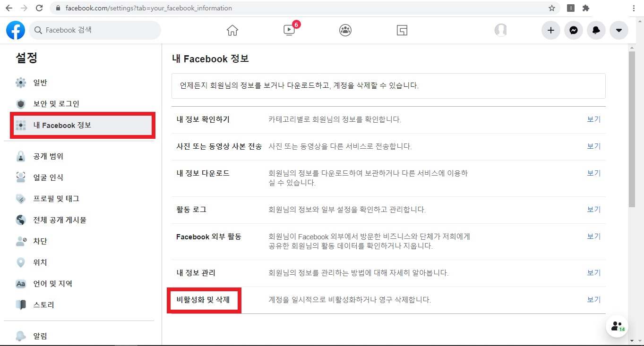This screenshot has height=346, width=644.
Task: Click 보기 for Facebook 외부 활동
Action: point(594,236)
